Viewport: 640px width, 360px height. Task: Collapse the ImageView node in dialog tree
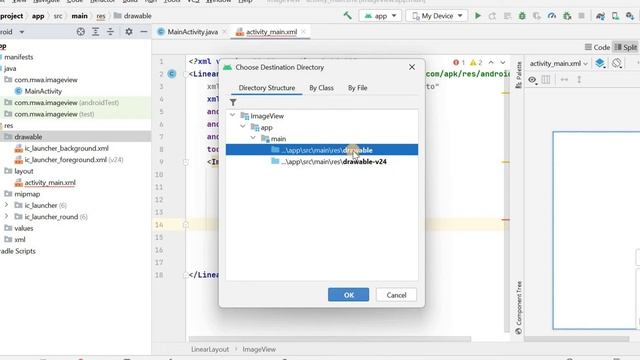pyautogui.click(x=233, y=116)
